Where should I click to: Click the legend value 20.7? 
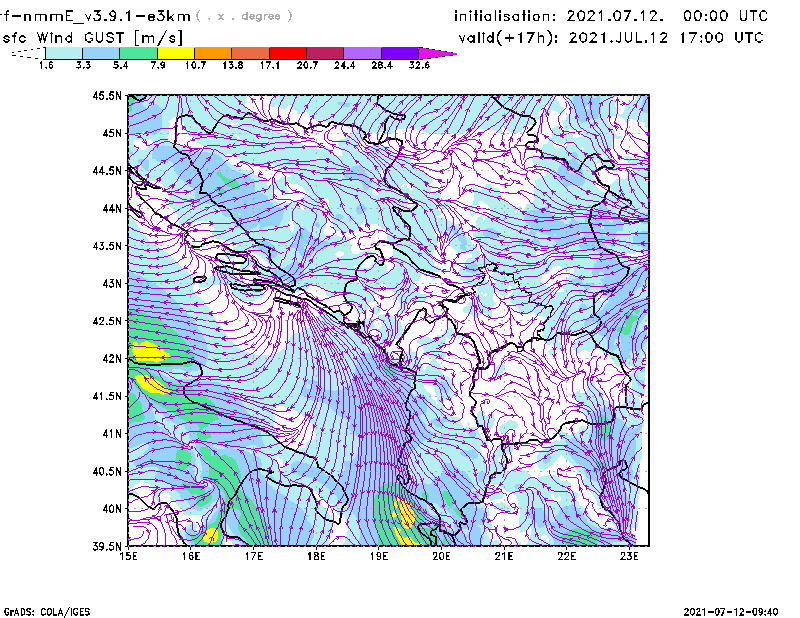click(x=307, y=65)
